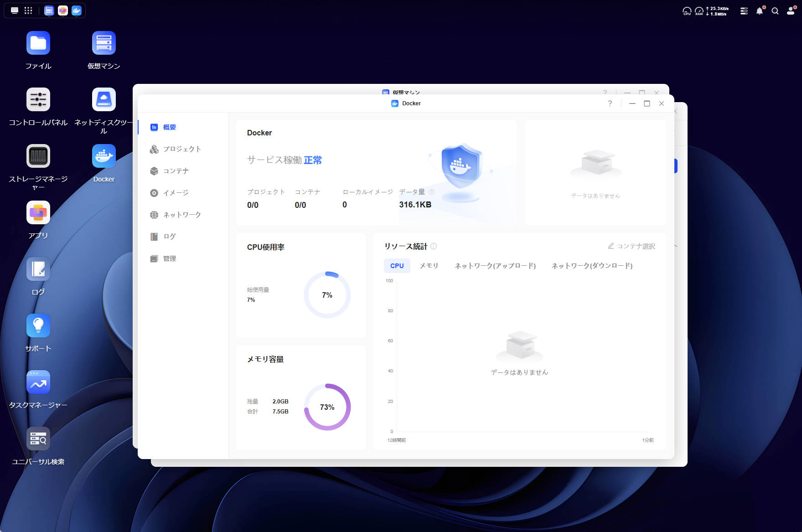Open the app grid launcher in top bar
The image size is (802, 532).
click(28, 10)
